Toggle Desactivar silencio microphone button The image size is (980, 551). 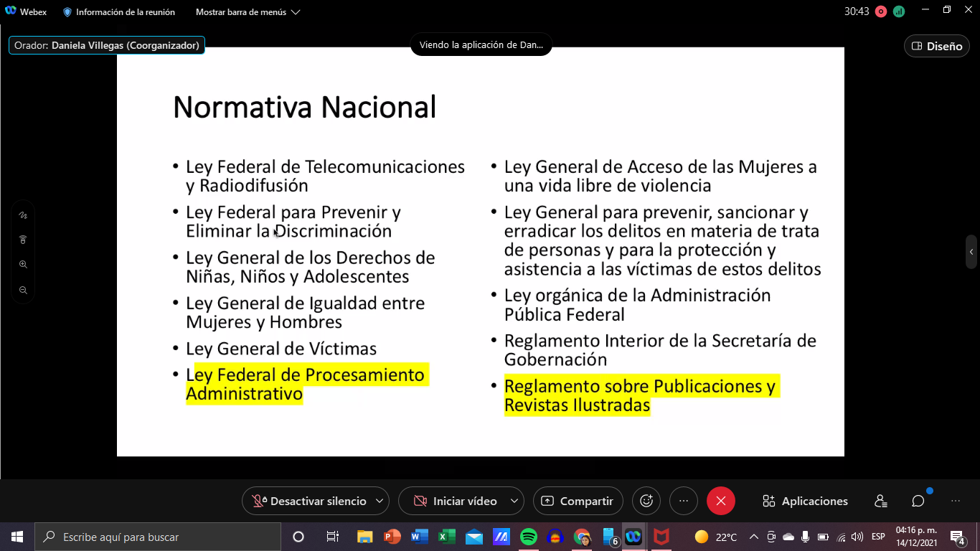point(308,501)
